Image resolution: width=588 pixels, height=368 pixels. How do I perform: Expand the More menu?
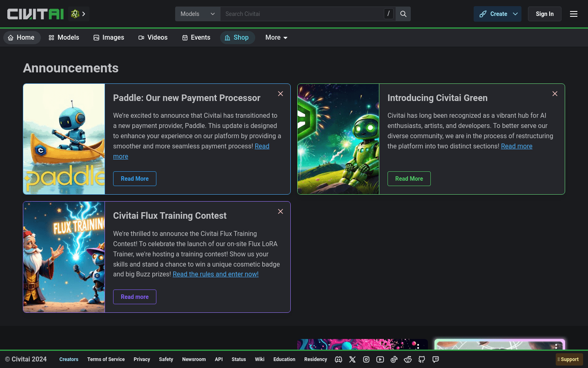(x=276, y=38)
